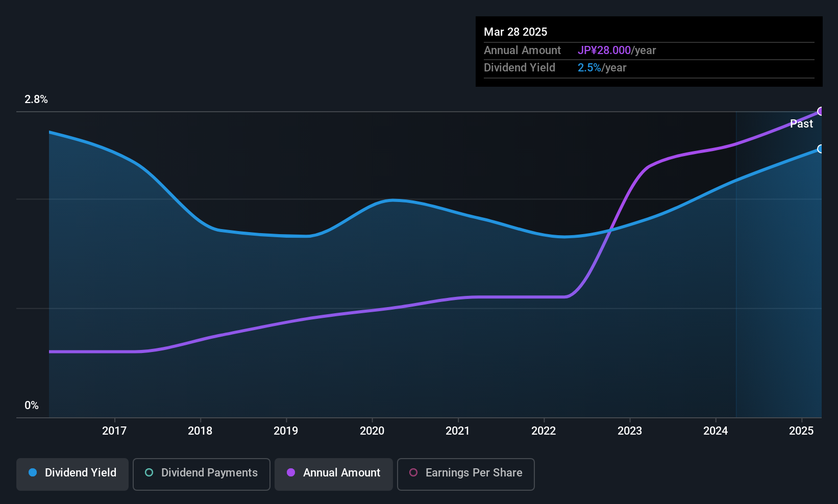
Task: Select the blue endpoint marker of Dividend Yield line
Action: 821,149
